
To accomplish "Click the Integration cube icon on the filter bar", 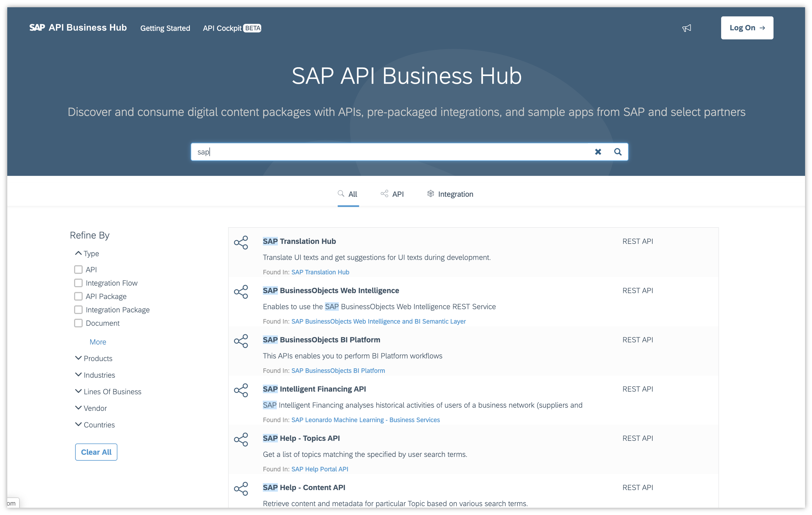I will pyautogui.click(x=431, y=193).
